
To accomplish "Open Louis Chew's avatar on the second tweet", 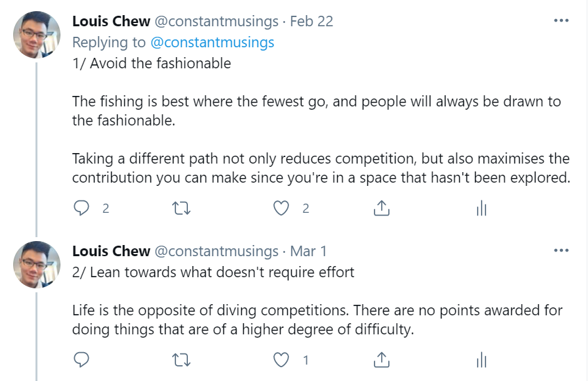I will tap(37, 265).
